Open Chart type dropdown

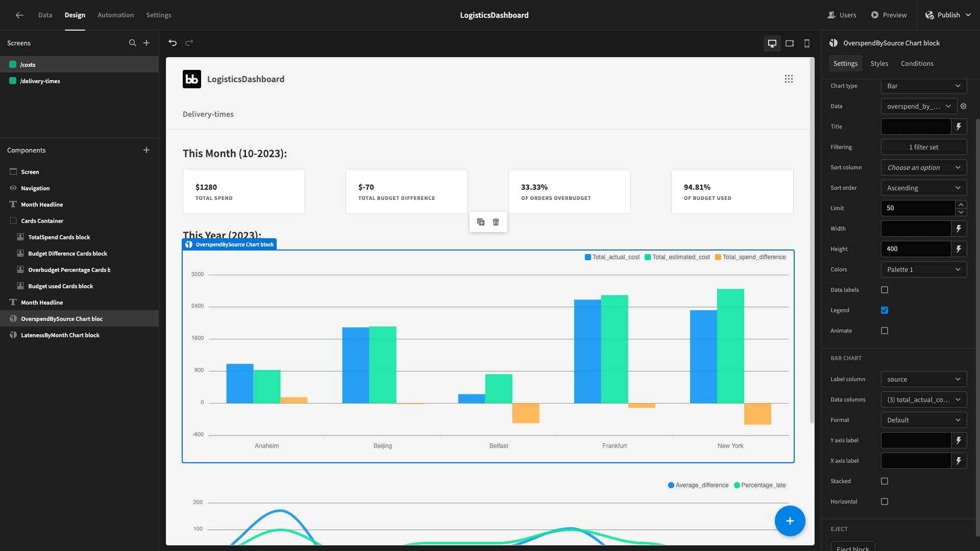point(924,86)
